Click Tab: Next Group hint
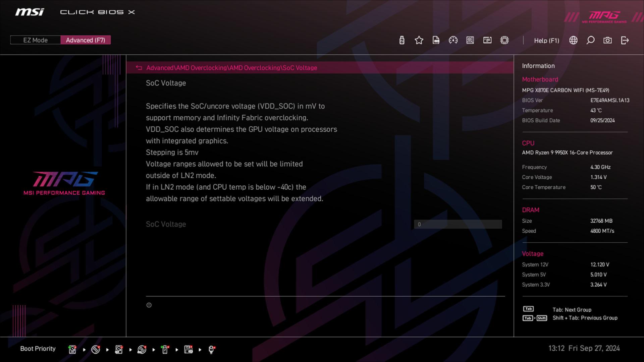Screen dimensions: 644x362 [x=572, y=310]
